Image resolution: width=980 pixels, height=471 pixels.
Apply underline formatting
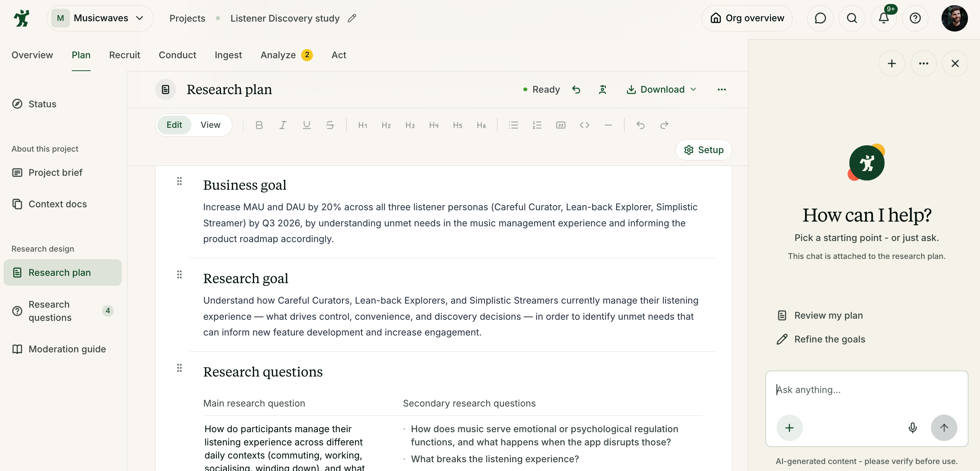coord(307,125)
